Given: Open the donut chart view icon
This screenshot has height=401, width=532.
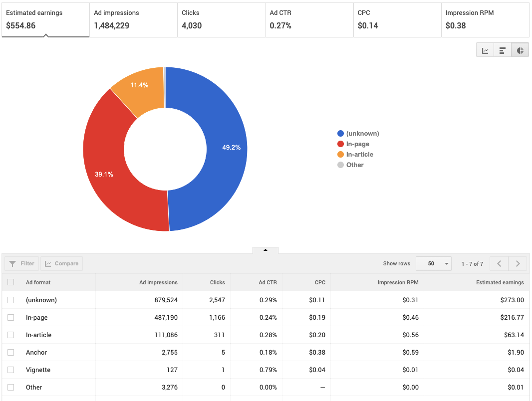Looking at the screenshot, I should (x=520, y=49).
